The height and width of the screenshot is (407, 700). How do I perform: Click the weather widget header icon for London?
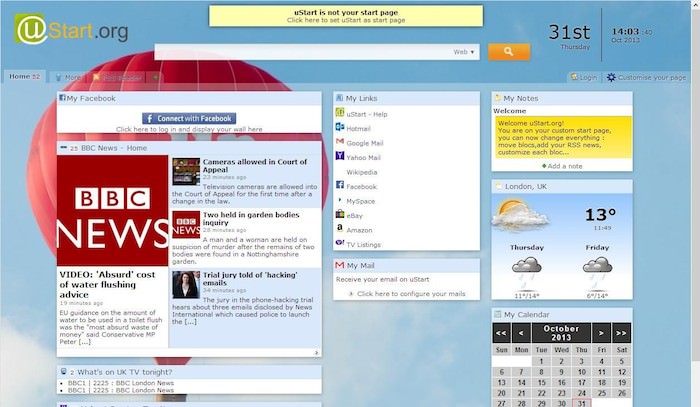(x=498, y=186)
